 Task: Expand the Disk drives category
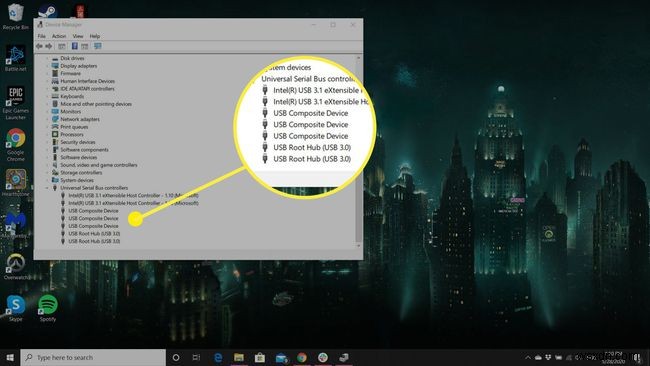47,58
